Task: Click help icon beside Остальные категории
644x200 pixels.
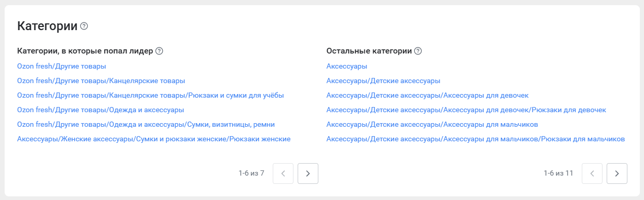Action: (x=418, y=51)
